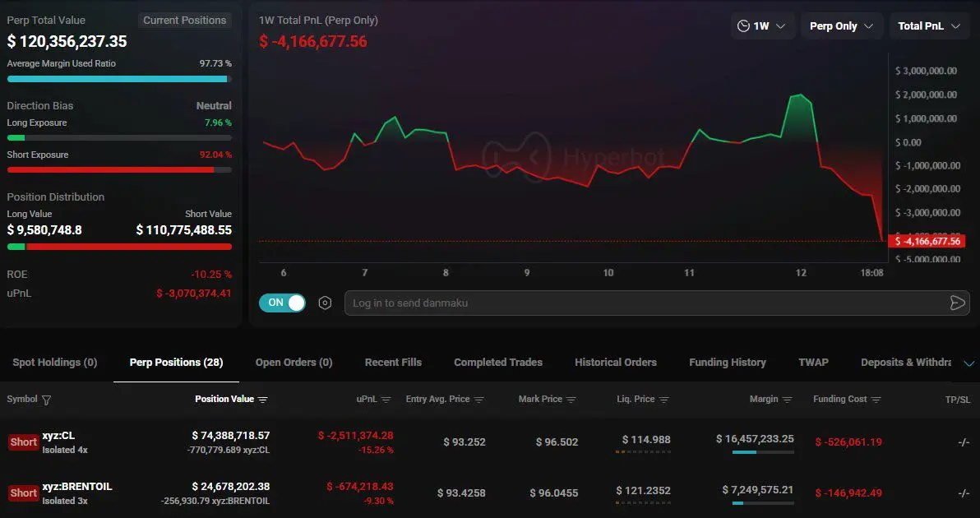Click the red $ -4,166,677.56 price tag on chart axis
Image resolution: width=980 pixels, height=518 pixels.
(927, 241)
